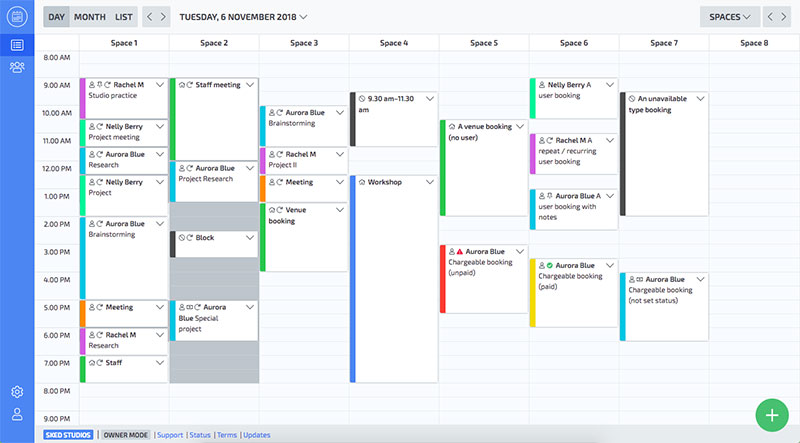Open Space 1 Aurora Blue Research booking
Viewport: 800px width, 443px height.
point(124,160)
